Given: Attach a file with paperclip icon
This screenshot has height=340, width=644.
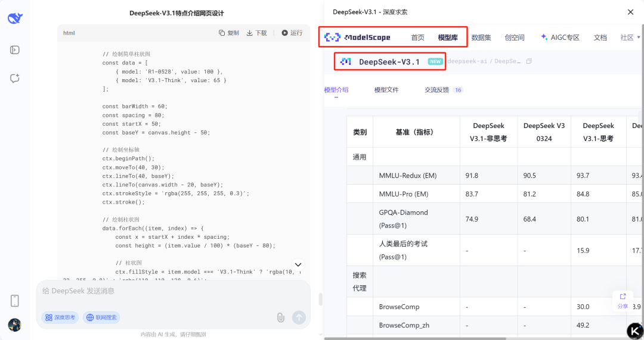Looking at the screenshot, I should pyautogui.click(x=280, y=317).
